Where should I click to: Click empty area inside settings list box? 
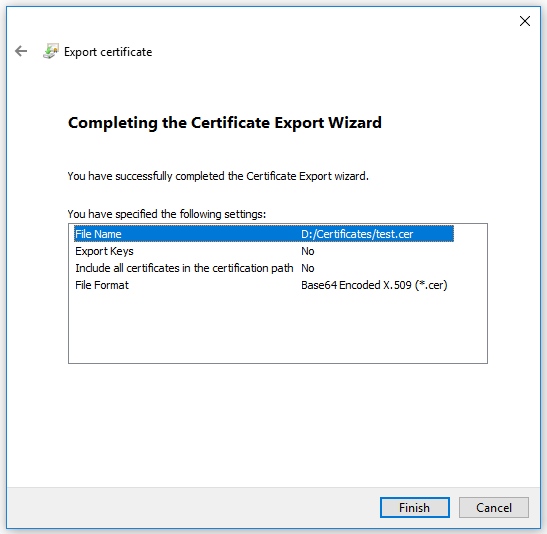(278, 328)
